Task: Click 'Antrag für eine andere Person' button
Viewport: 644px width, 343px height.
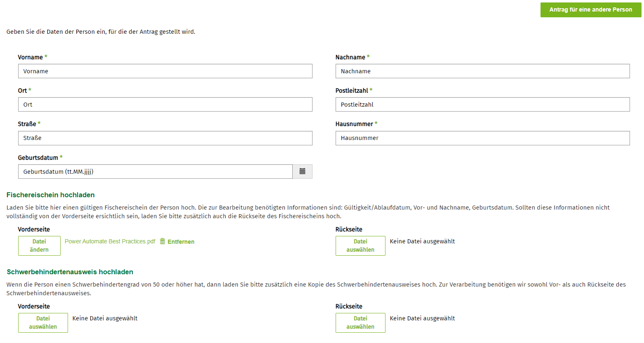Action: [590, 9]
